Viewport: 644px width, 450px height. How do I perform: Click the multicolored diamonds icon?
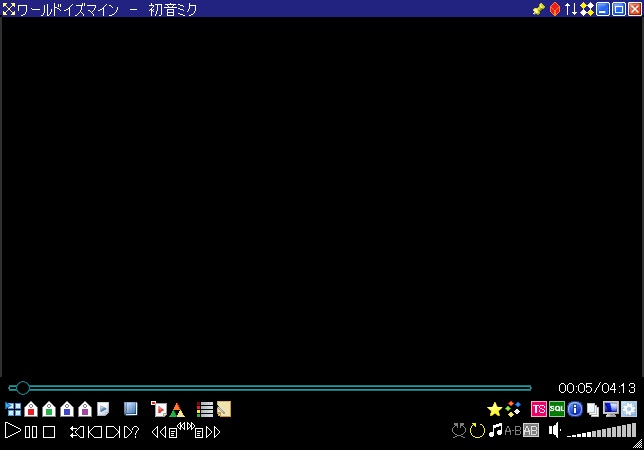point(513,409)
